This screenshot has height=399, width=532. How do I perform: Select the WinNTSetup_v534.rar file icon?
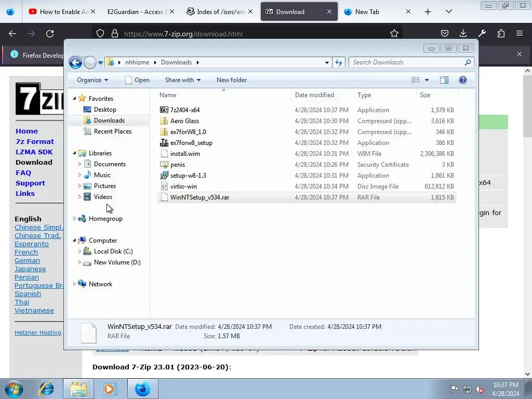pyautogui.click(x=164, y=197)
